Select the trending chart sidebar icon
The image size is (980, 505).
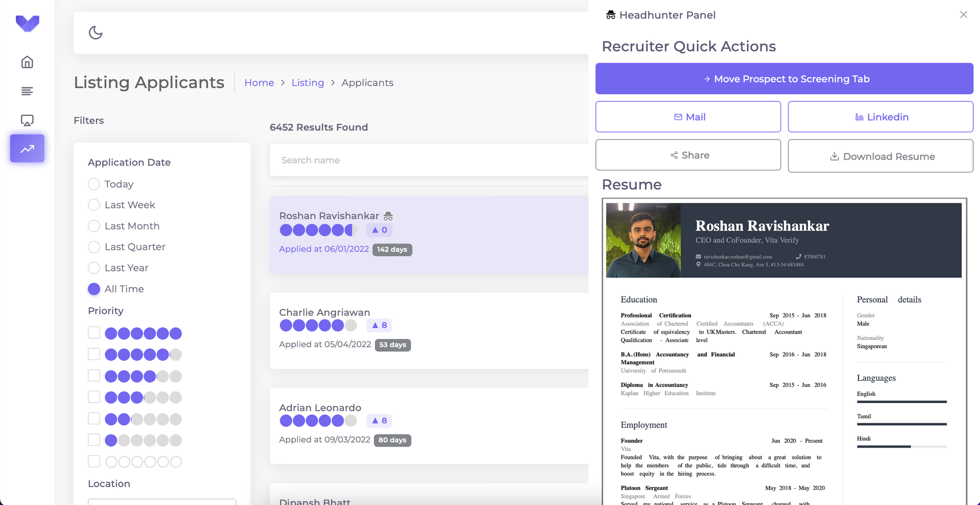click(27, 148)
